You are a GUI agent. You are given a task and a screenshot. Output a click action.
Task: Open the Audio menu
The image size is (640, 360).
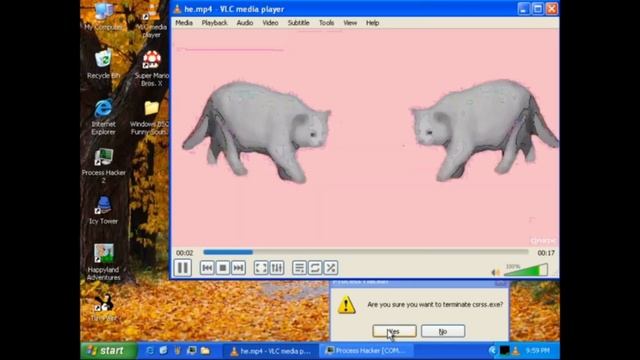coord(245,23)
